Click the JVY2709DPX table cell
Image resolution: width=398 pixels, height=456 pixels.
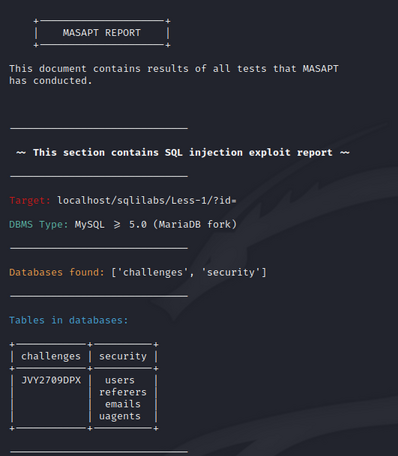point(51,380)
